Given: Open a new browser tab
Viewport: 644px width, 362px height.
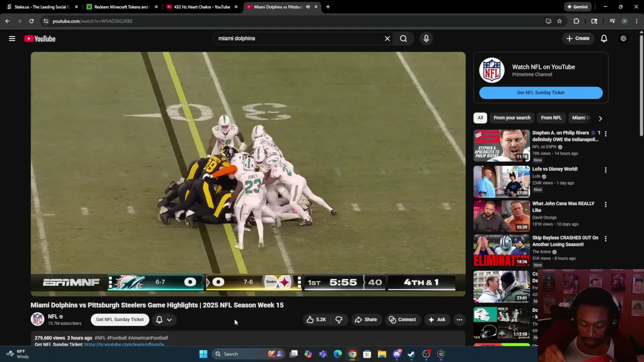Looking at the screenshot, I should pos(328,7).
